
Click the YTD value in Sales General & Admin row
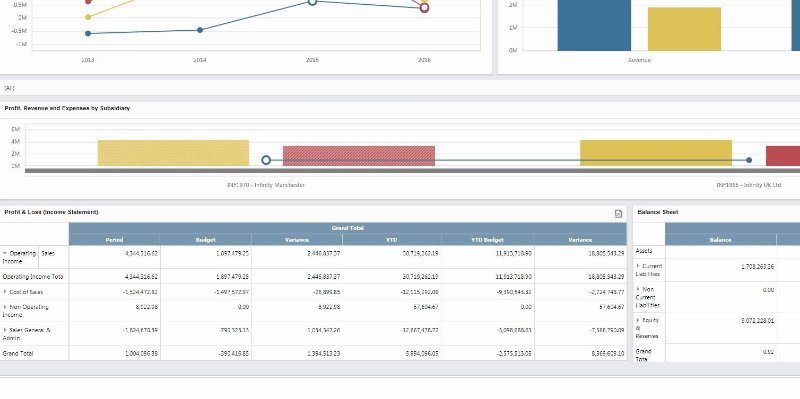[x=420, y=330]
